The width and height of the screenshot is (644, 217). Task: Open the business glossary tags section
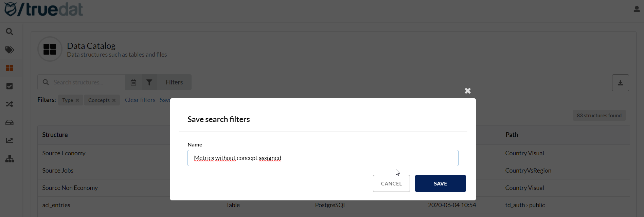click(10, 50)
